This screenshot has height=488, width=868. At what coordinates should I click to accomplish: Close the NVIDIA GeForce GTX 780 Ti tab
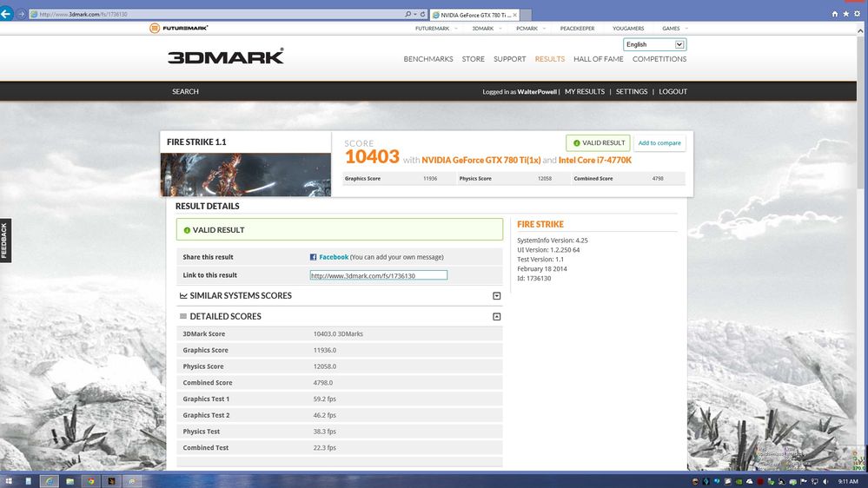[x=515, y=15]
